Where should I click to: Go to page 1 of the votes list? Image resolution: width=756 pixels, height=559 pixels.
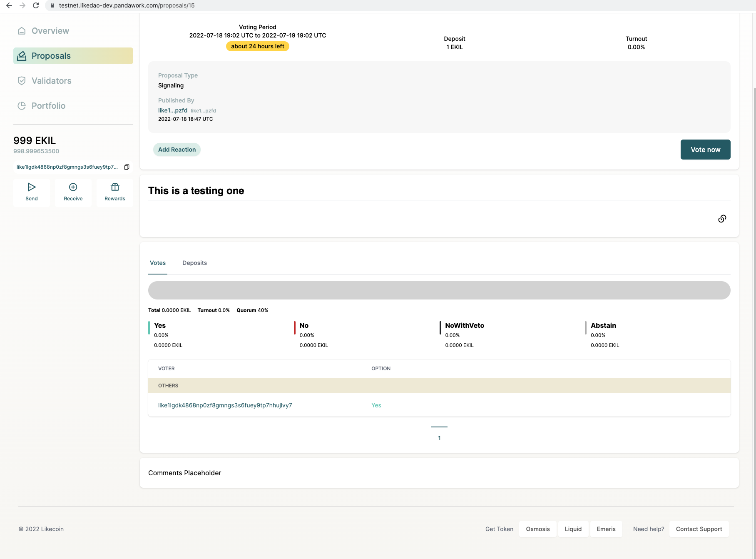coord(439,438)
